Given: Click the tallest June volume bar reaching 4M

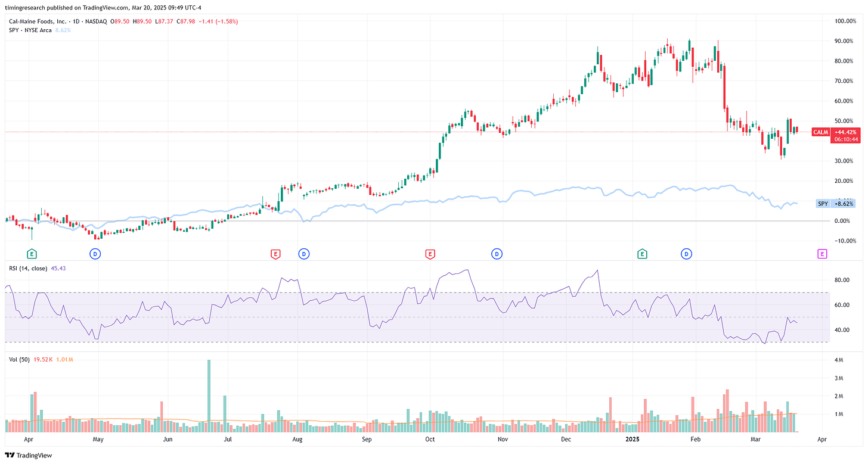Looking at the screenshot, I should 209,396.
